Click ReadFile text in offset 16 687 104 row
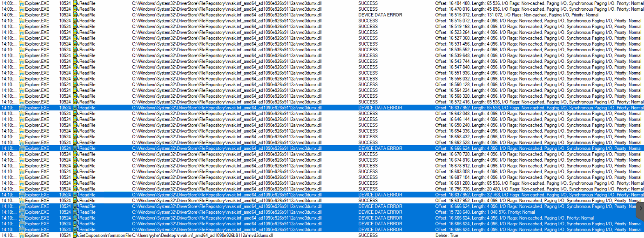Screen dimensions: 644x238 (87, 178)
